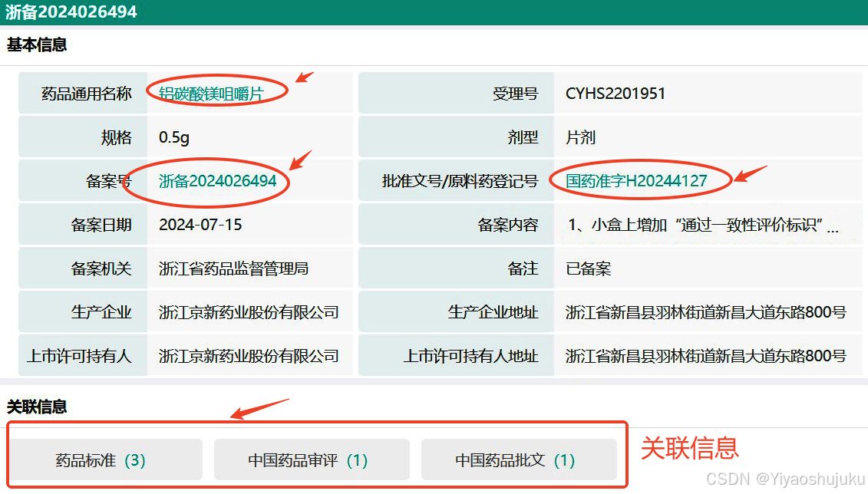Open the 中国药品批文 (1) related info button
The image size is (868, 494).
[x=519, y=459]
